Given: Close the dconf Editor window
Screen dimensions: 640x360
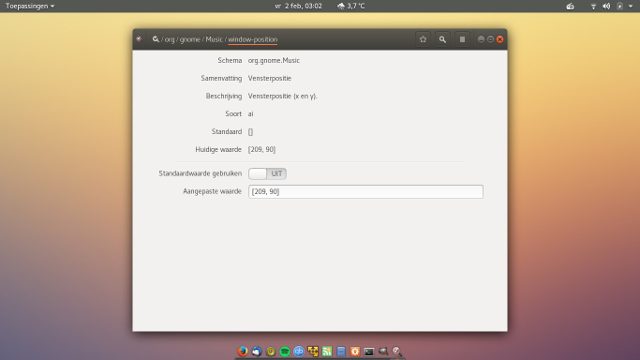Looking at the screenshot, I should pos(500,39).
